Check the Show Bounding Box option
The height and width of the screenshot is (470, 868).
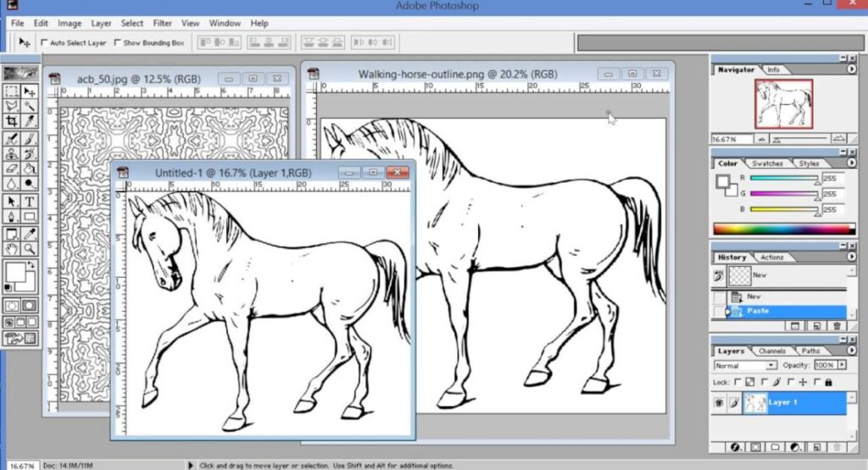tap(118, 42)
